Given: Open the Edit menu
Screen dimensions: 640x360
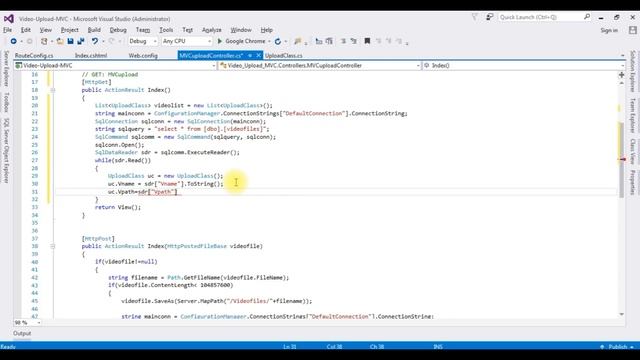Looking at the screenshot, I should tap(26, 30).
